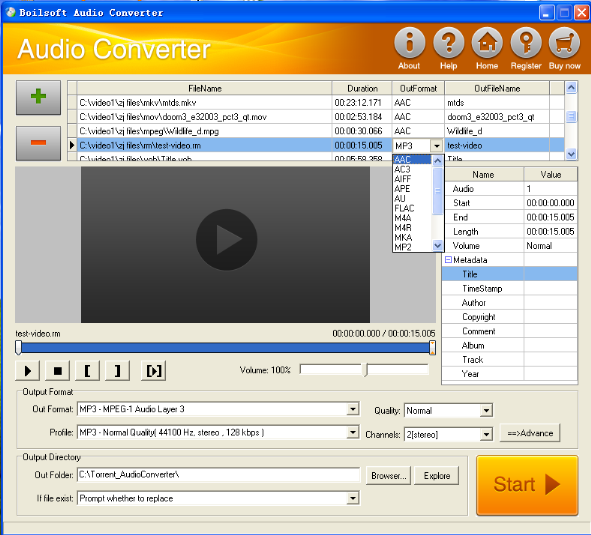Play the audio with the play button
Viewport: 591px width, 535px height.
(x=28, y=371)
